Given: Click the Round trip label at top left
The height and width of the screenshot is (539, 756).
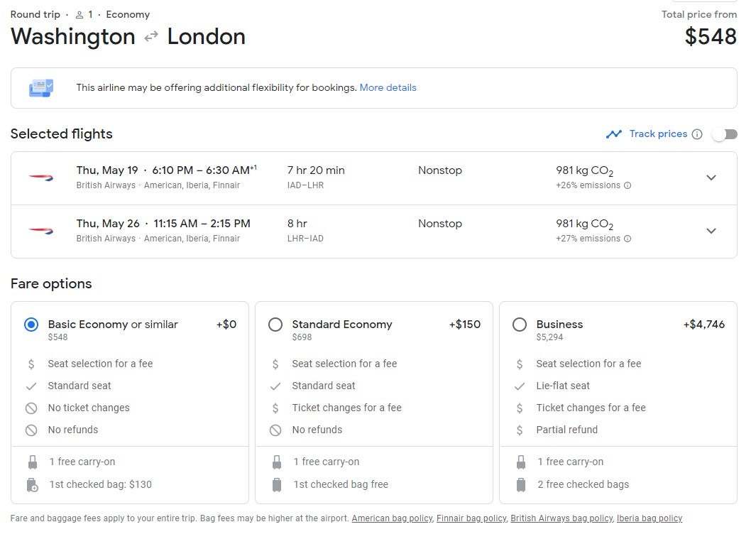Looking at the screenshot, I should (x=35, y=14).
